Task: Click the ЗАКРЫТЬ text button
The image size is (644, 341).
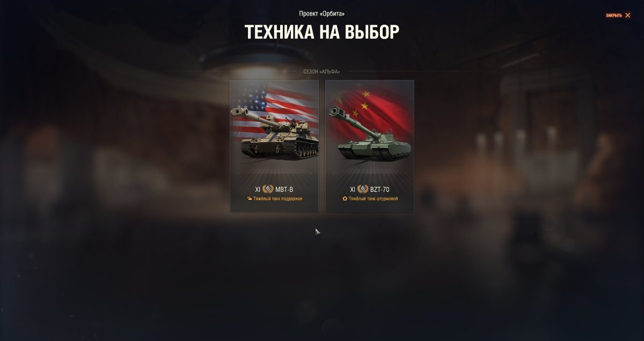Action: pos(614,16)
